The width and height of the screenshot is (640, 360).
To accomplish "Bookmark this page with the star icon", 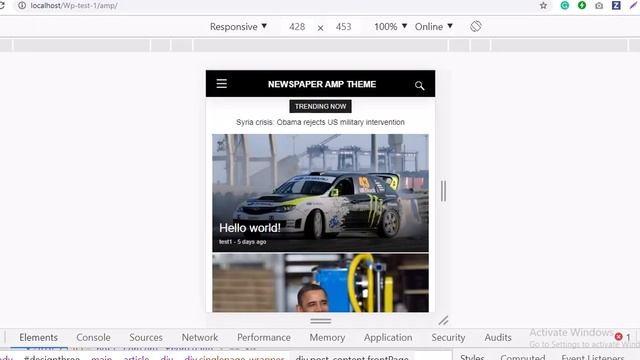I will 543,6.
